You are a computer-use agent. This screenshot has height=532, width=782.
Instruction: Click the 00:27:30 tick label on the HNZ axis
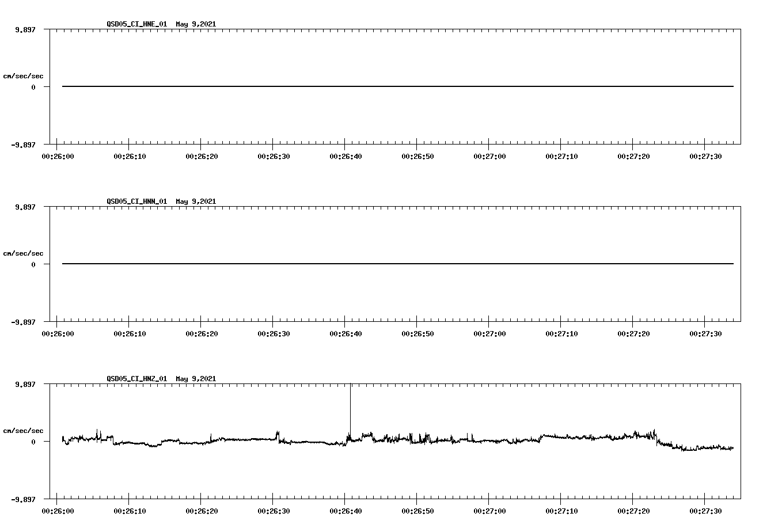pyautogui.click(x=705, y=510)
